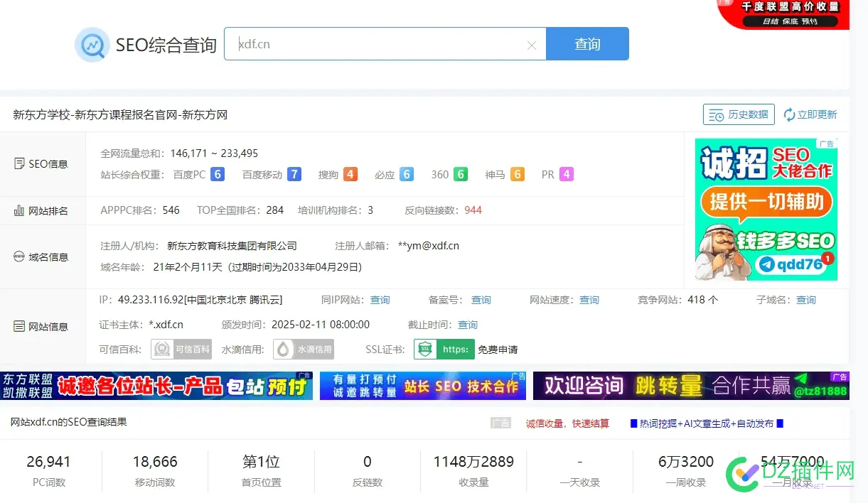
Task: Click the green https SSL badge
Action: point(444,349)
